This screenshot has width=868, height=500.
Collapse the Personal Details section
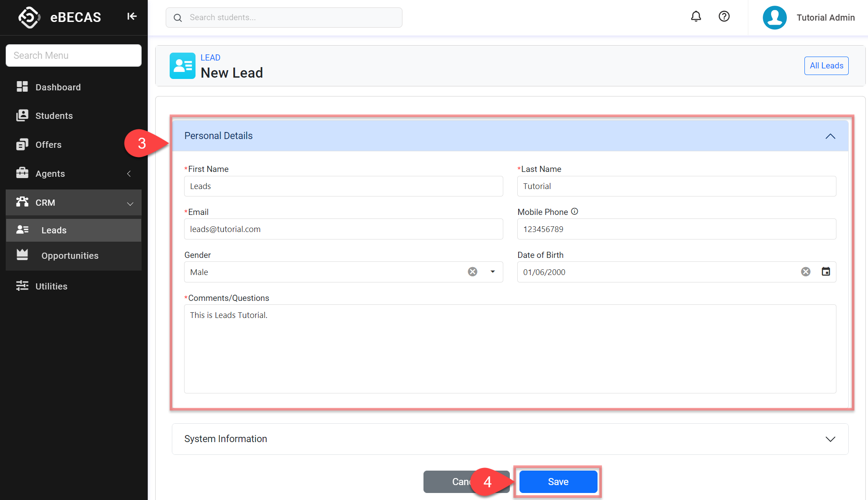click(830, 136)
